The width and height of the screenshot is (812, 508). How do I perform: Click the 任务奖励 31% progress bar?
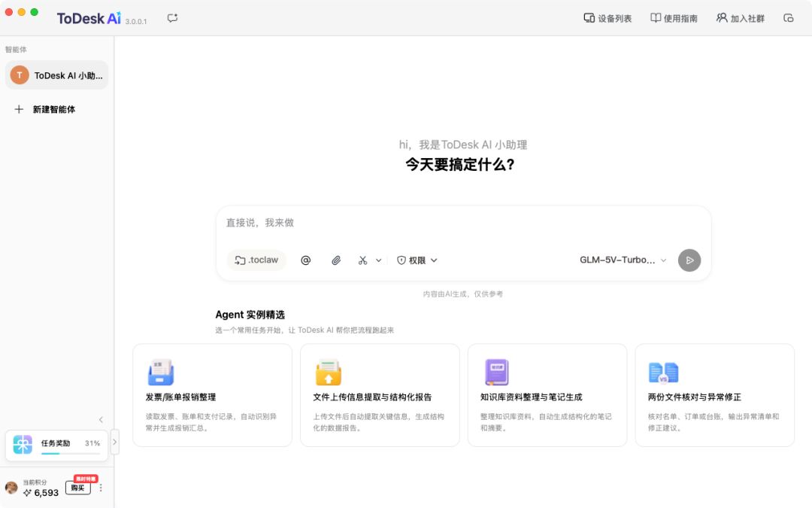click(71, 454)
